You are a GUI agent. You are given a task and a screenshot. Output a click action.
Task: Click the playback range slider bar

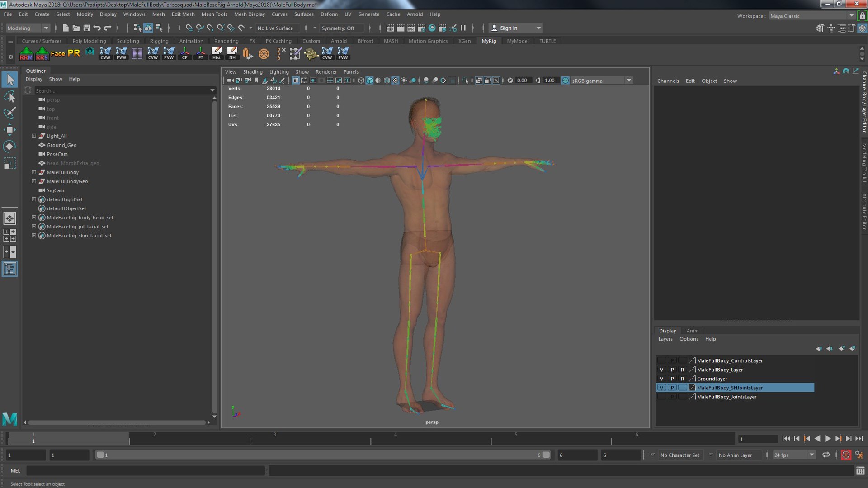[x=323, y=455]
